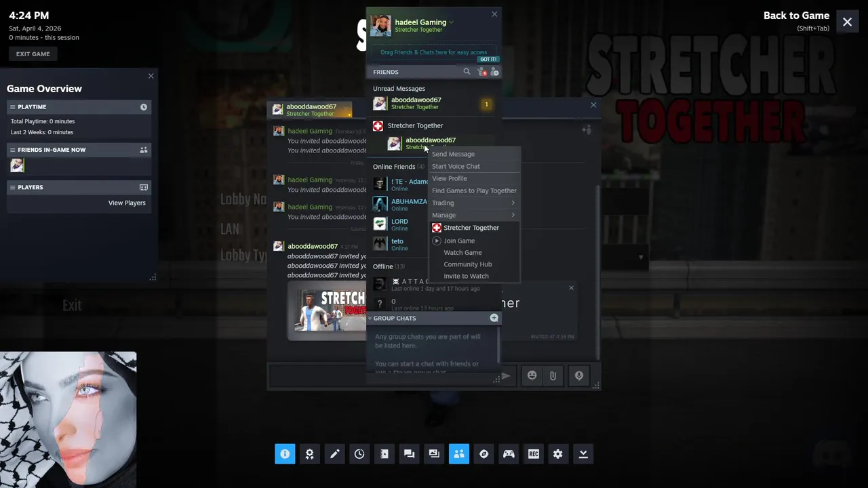Open the Controller settings gamepad icon
The image size is (868, 488).
(509, 454)
